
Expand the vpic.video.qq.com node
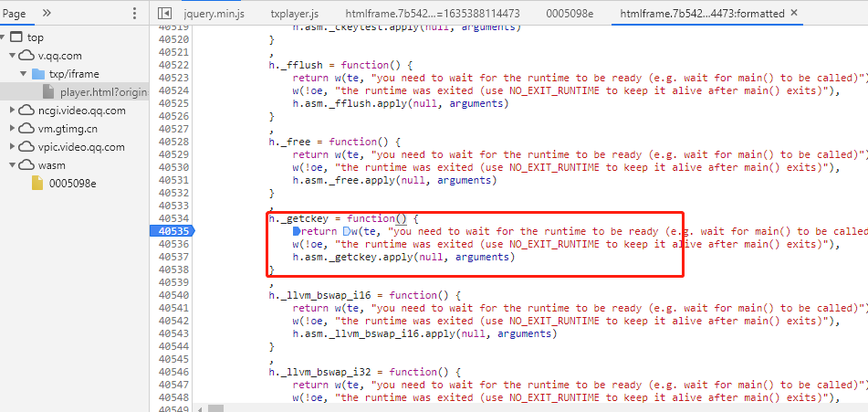(12, 147)
